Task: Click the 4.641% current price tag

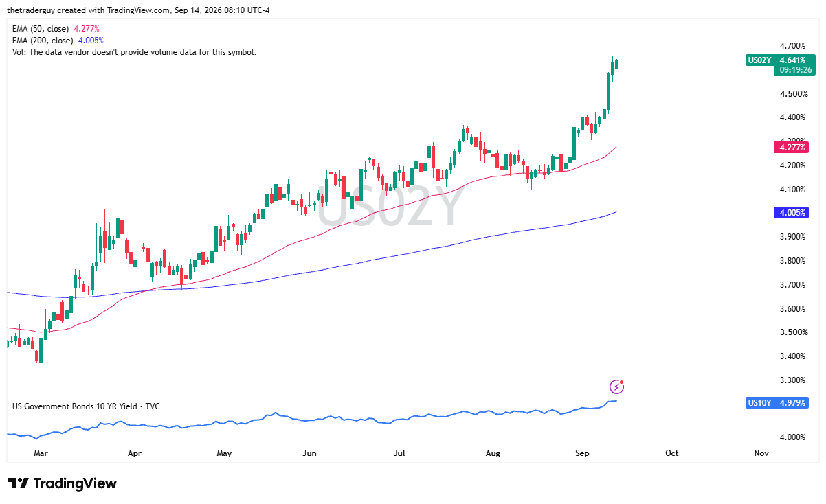Action: (x=792, y=60)
